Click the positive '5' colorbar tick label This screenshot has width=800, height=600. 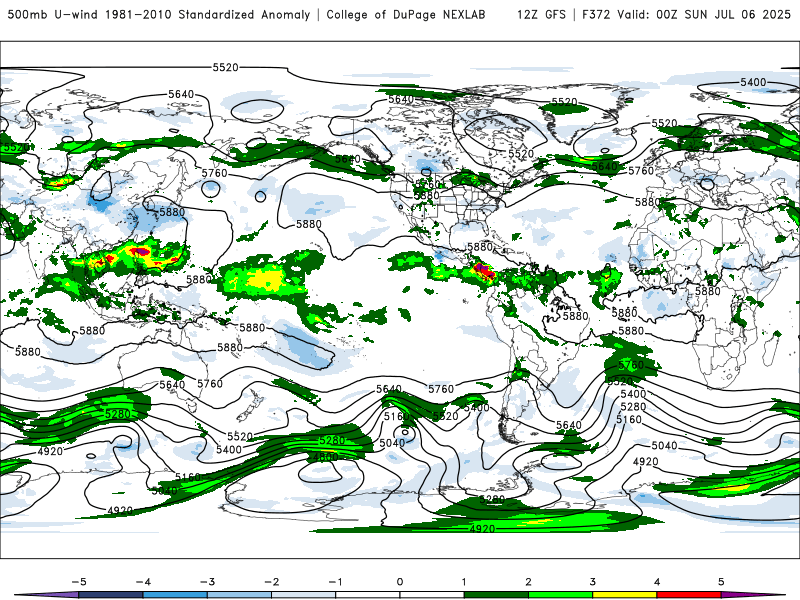tap(721, 582)
